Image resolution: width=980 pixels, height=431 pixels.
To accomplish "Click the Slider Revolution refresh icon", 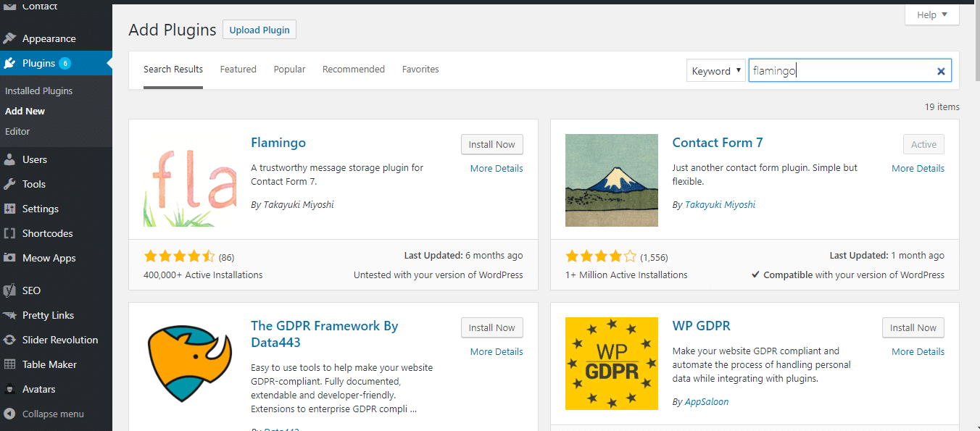I will tap(9, 340).
